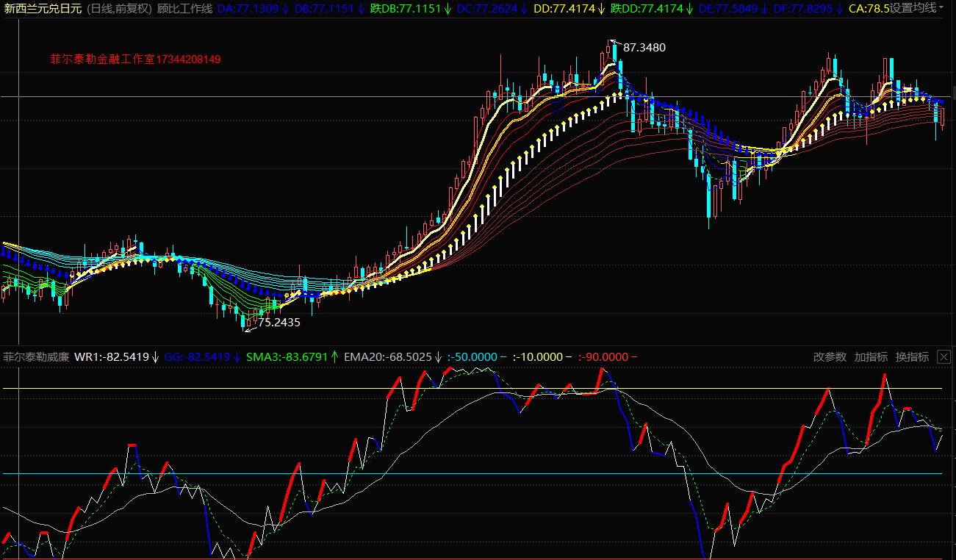Click the green 跌DD:77.4174 value
This screenshot has width=956, height=560.
tap(647, 9)
